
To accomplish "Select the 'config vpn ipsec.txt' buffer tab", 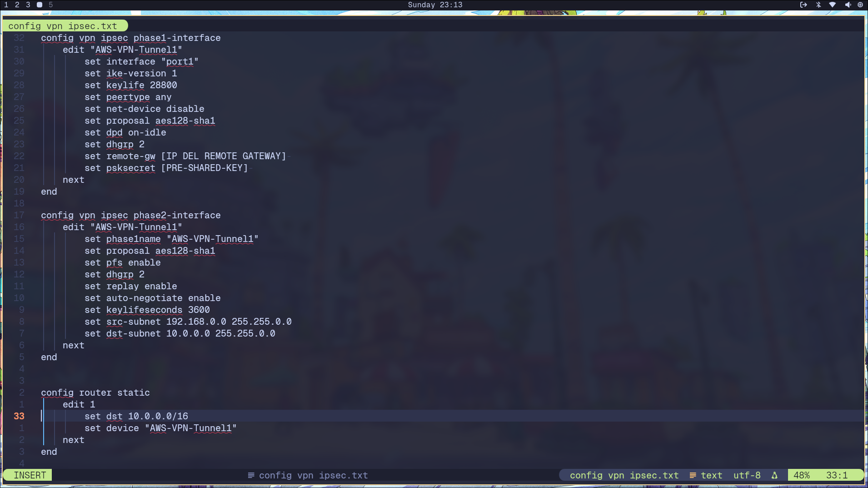I will tap(63, 26).
